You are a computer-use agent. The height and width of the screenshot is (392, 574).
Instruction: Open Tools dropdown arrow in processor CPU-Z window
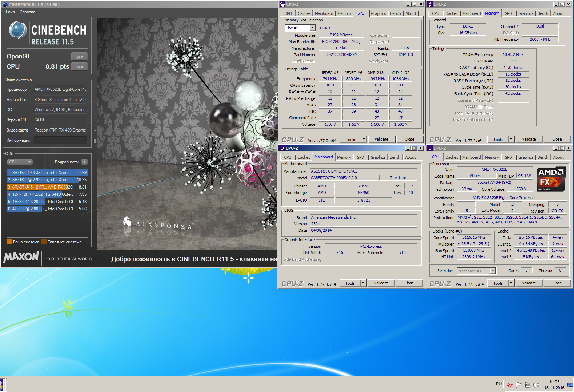[x=511, y=283]
